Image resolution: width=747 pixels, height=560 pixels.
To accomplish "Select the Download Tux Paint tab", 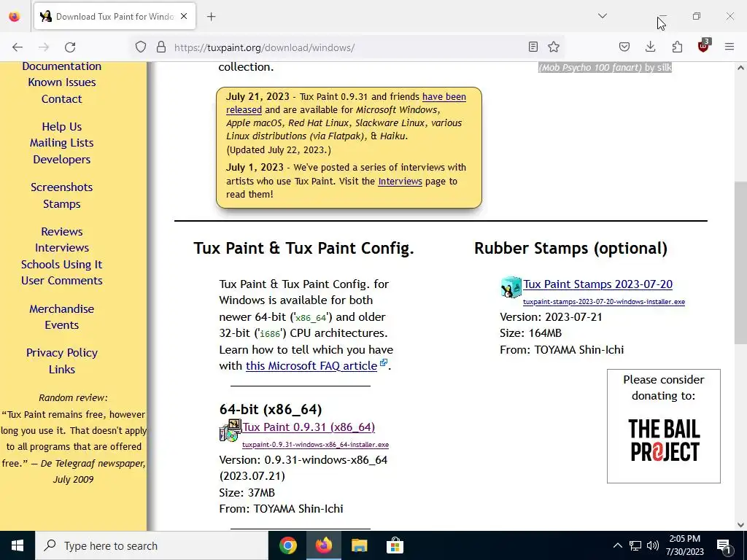I will pyautogui.click(x=115, y=16).
